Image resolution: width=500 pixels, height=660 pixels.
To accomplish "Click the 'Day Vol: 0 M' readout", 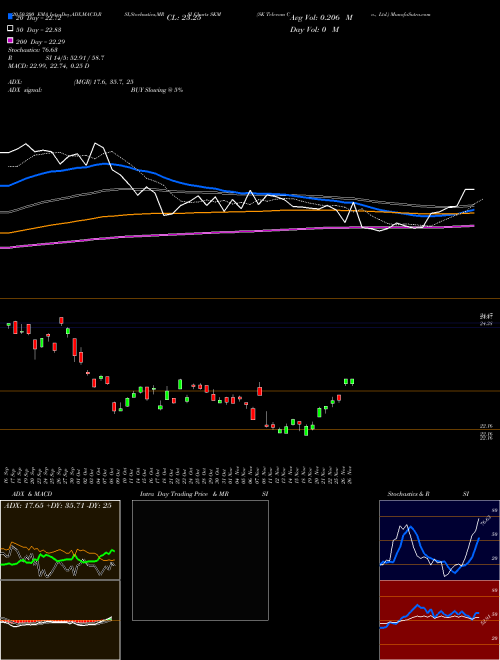I will coord(314,29).
